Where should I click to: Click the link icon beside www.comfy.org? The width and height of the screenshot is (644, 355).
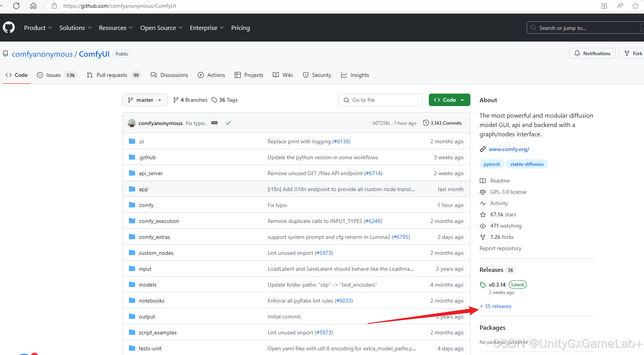point(483,149)
